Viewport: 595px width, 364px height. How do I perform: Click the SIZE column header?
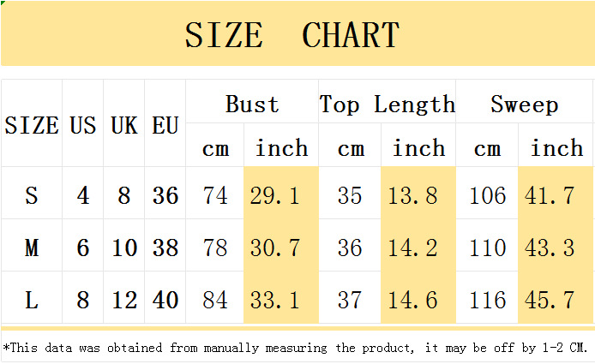coord(32,126)
